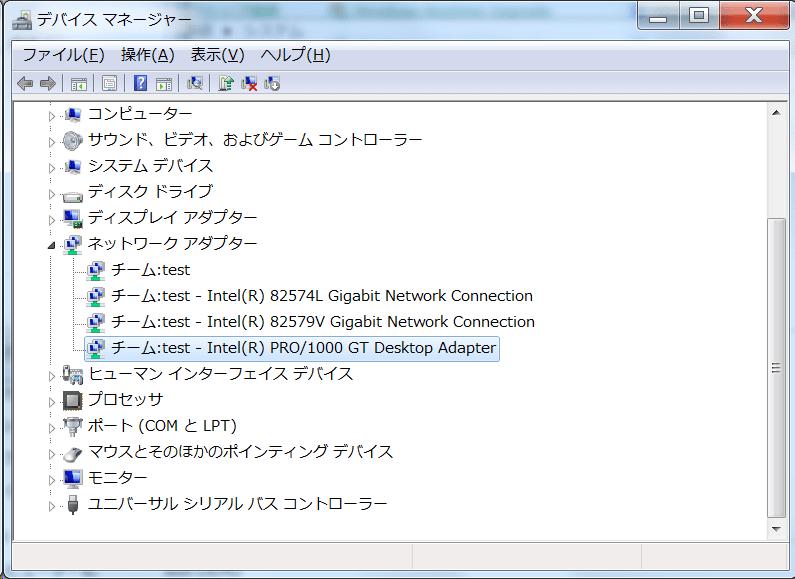Image resolution: width=795 pixels, height=579 pixels.
Task: Click Update driver software toolbar icon
Action: (x=226, y=83)
